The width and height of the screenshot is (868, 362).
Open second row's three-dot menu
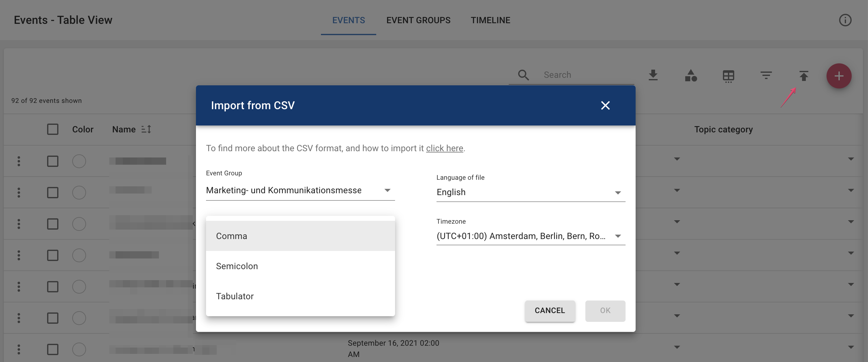19,192
